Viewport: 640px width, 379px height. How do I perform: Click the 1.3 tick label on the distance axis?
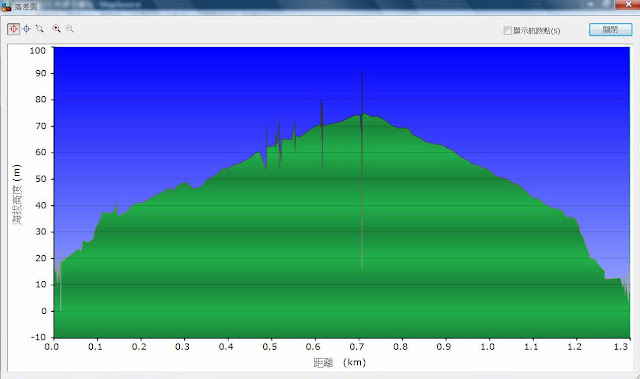coord(620,347)
